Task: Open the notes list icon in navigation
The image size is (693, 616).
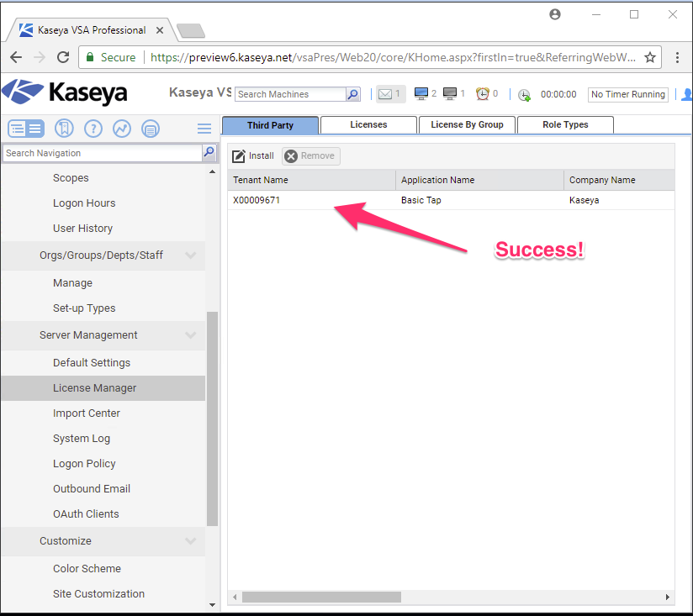Action: point(151,129)
